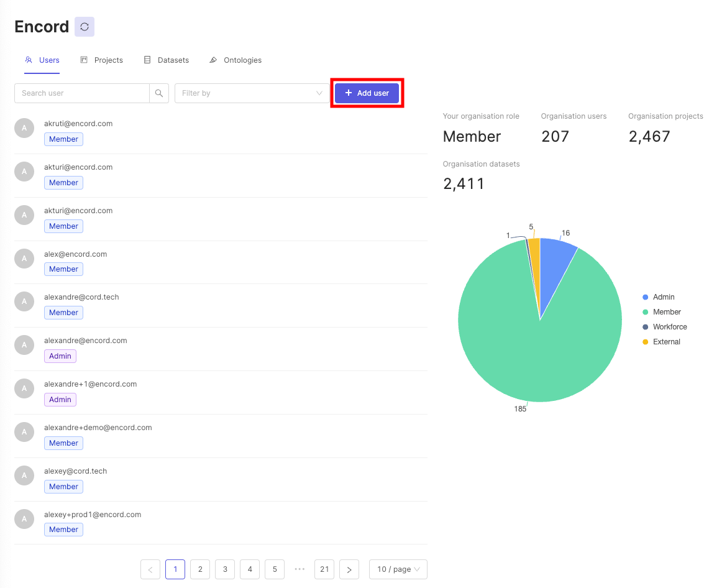
Task: Toggle Workforce in chart legend
Action: click(665, 326)
